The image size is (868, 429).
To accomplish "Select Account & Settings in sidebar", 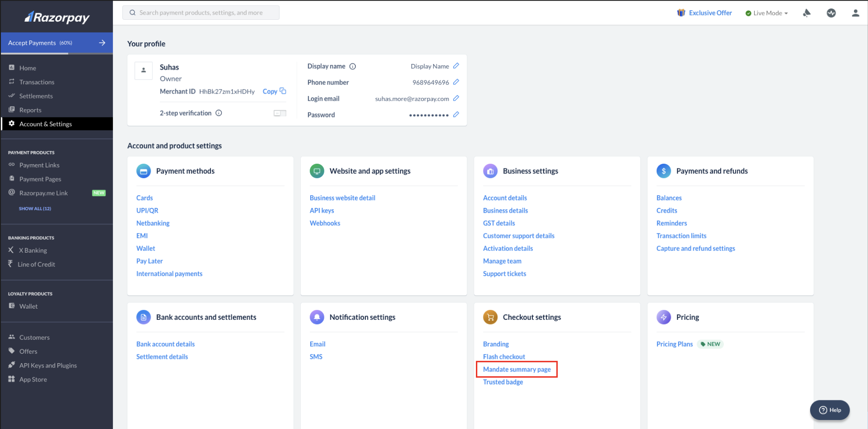I will 56,124.
